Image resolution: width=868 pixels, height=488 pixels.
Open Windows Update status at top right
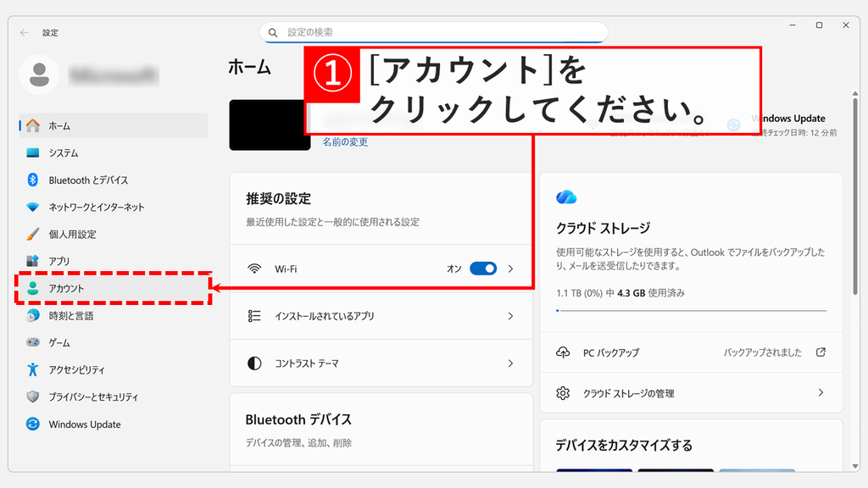782,125
